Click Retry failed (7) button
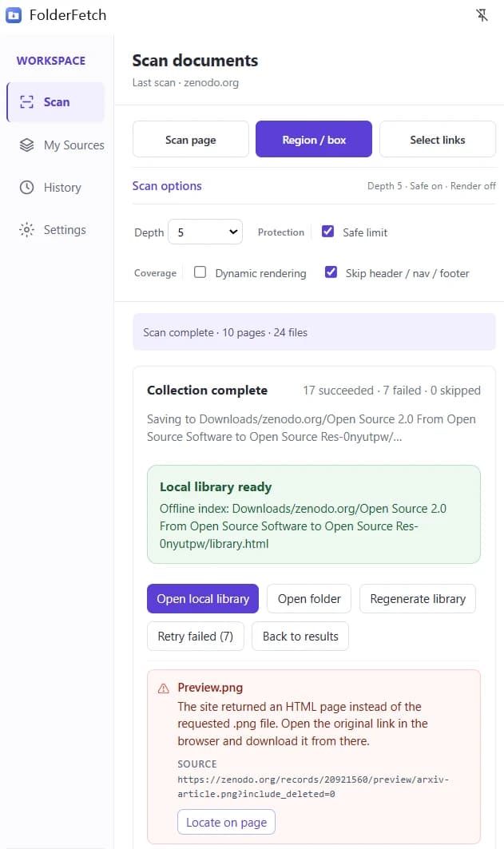 (x=196, y=637)
